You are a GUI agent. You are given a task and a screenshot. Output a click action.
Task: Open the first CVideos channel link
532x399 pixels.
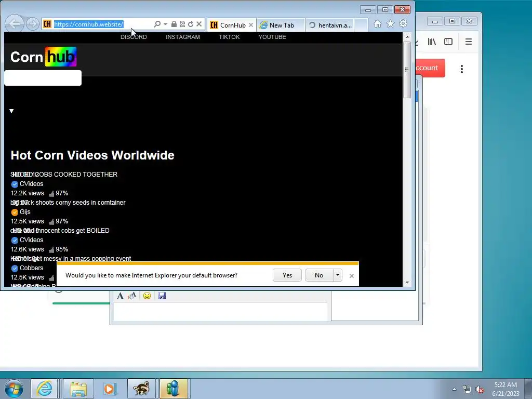[32, 184]
